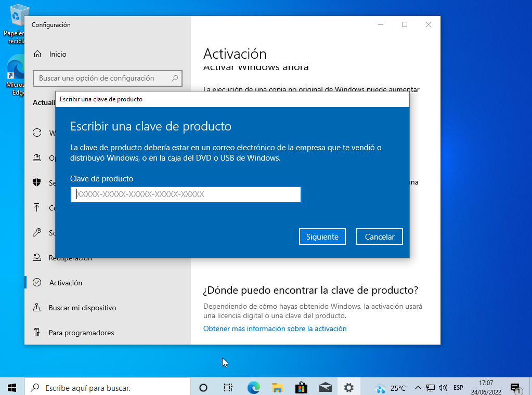Open File Explorer from the taskbar
Viewport: 532px width, 395px height.
pos(277,387)
